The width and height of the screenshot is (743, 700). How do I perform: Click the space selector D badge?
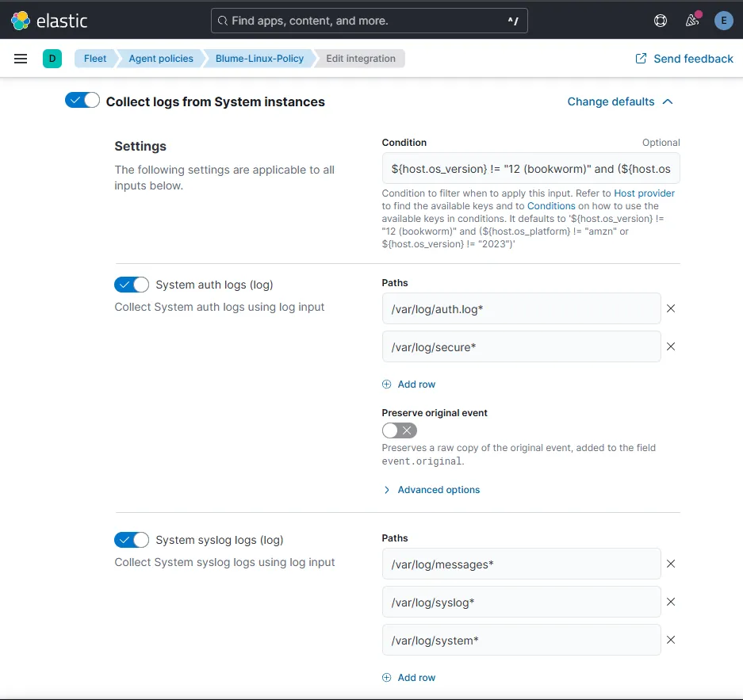tap(52, 59)
